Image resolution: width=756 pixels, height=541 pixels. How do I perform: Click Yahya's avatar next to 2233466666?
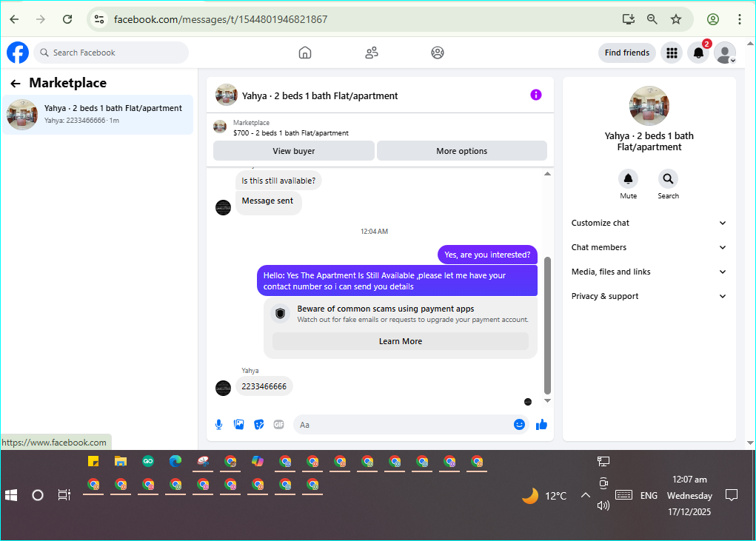(x=223, y=388)
